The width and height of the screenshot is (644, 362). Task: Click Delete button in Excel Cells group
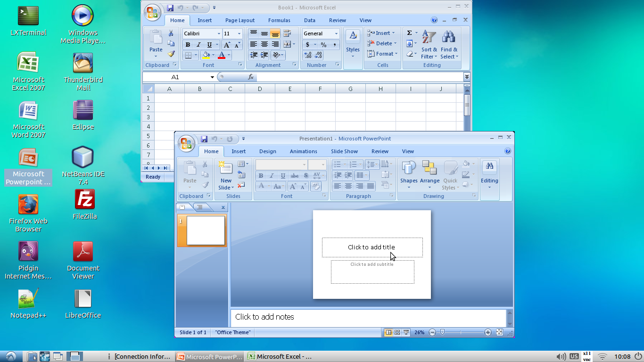(382, 43)
